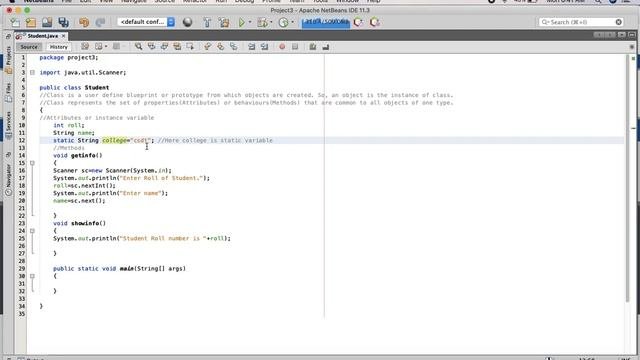Collapse the showinfo method fold on line 24
The height and width of the screenshot is (360, 640).
pos(32,231)
